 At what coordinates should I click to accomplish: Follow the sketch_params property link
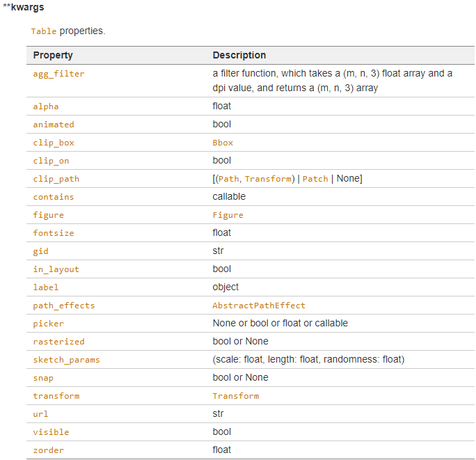click(x=66, y=360)
